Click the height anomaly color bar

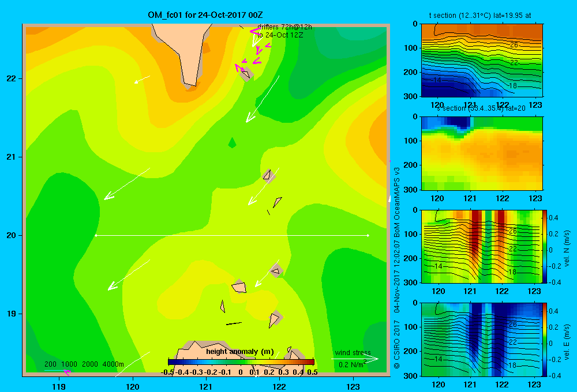pyautogui.click(x=241, y=362)
